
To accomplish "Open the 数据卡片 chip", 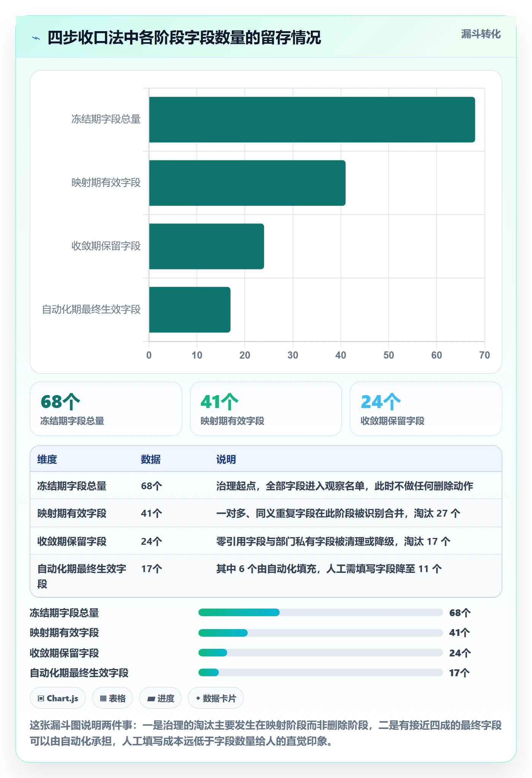I will [x=216, y=698].
